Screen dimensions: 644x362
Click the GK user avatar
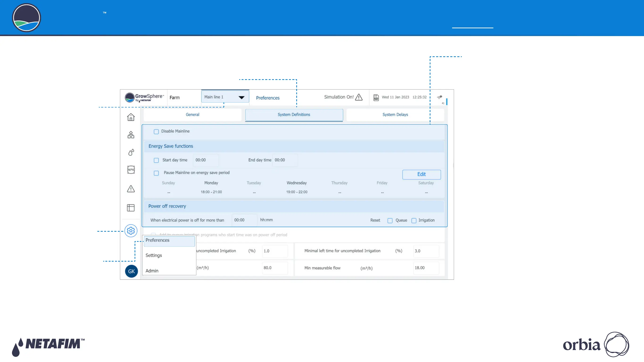[x=132, y=271]
